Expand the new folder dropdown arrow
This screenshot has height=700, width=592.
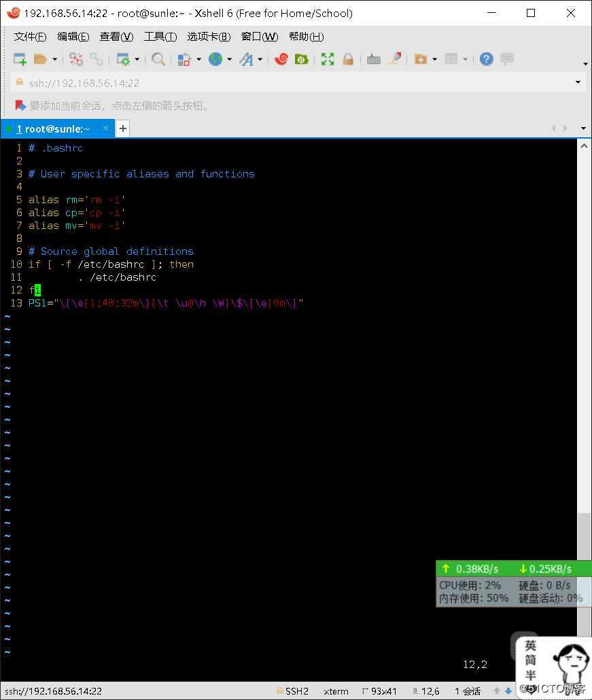point(434,59)
